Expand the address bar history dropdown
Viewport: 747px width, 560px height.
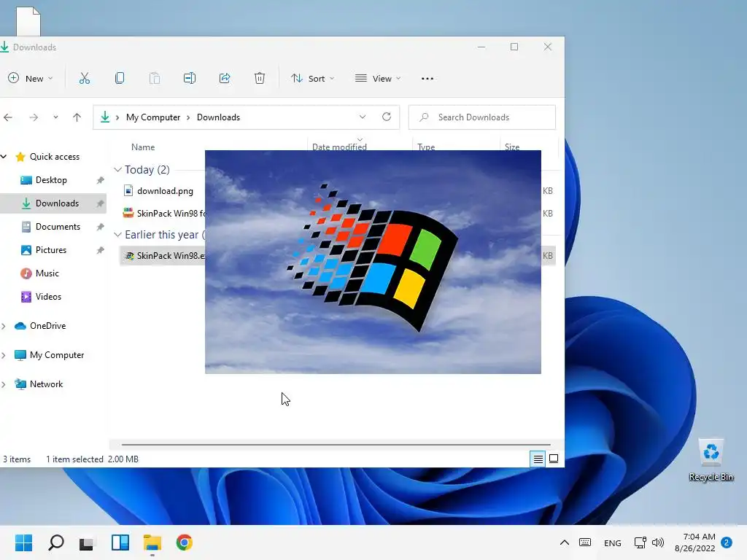363,117
